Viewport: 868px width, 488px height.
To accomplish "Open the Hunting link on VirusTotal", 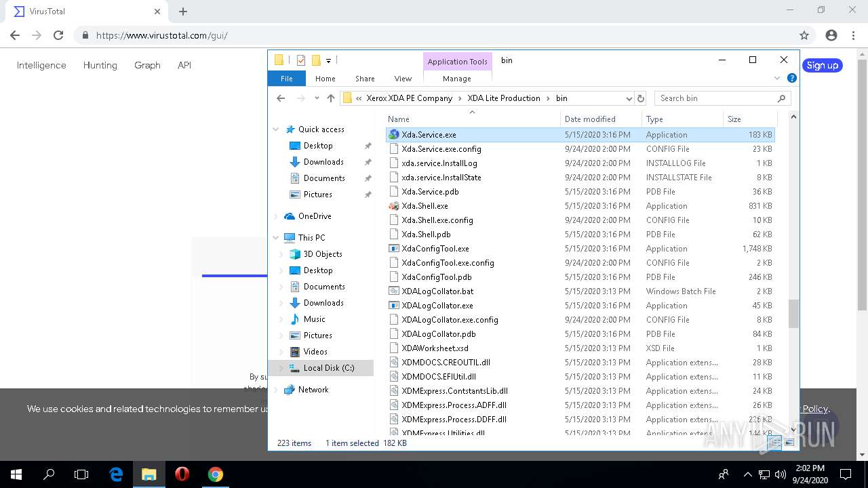I will point(100,65).
